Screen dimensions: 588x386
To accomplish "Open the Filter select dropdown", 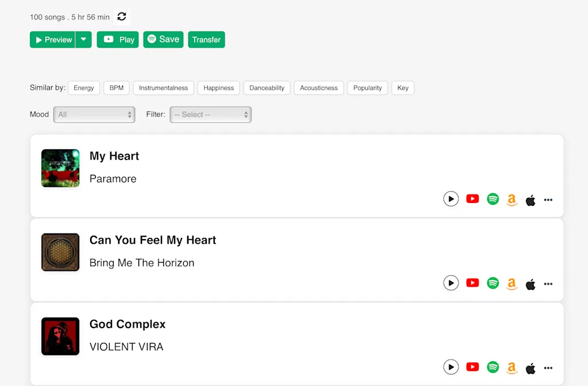I will pyautogui.click(x=210, y=114).
